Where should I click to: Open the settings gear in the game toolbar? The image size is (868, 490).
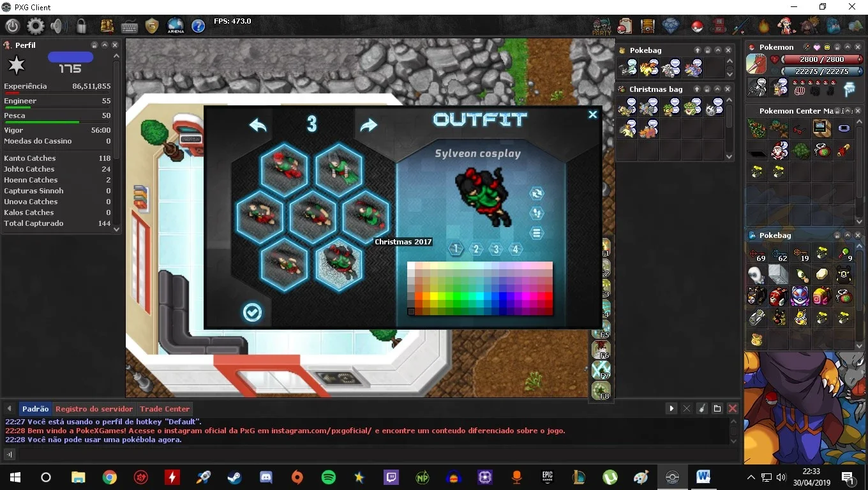[36, 26]
